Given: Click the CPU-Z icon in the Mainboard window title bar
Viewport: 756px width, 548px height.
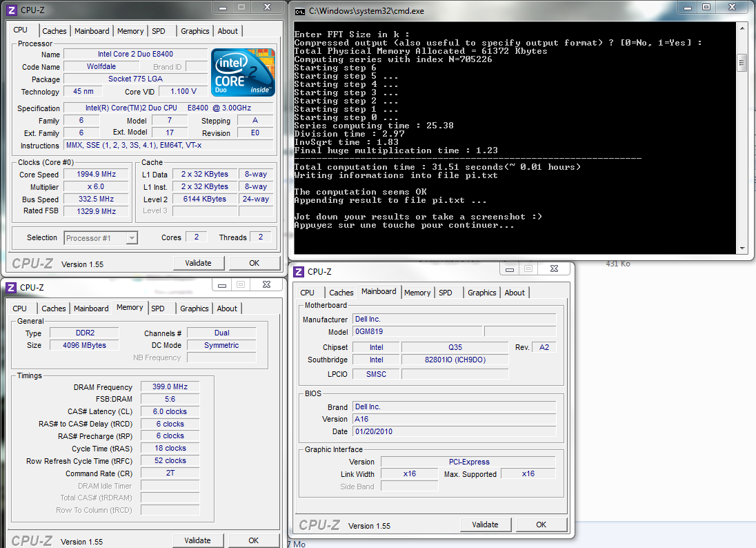Looking at the screenshot, I should pyautogui.click(x=299, y=272).
